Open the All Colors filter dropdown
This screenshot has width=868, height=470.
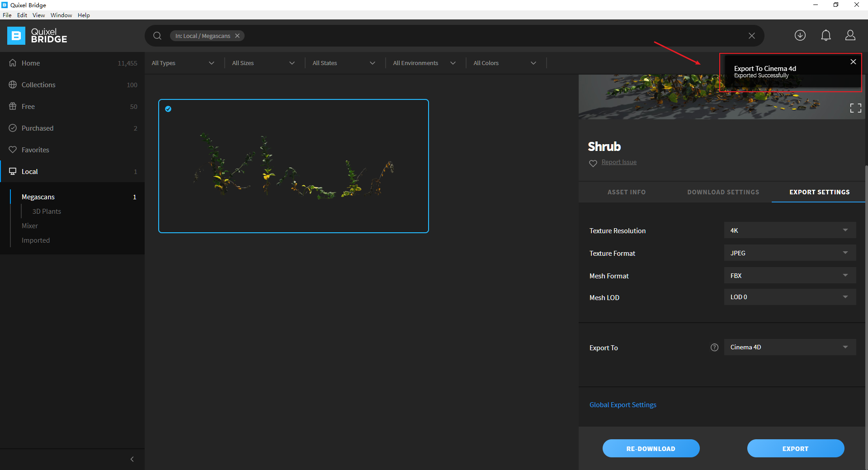click(x=505, y=63)
